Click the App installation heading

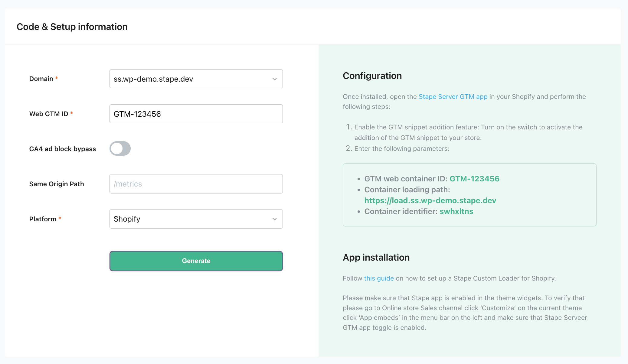376,257
